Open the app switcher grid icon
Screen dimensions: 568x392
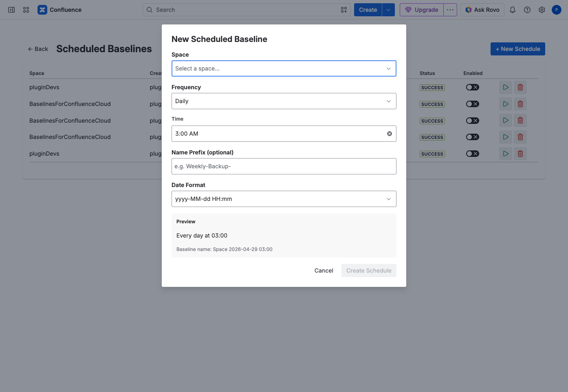point(26,10)
